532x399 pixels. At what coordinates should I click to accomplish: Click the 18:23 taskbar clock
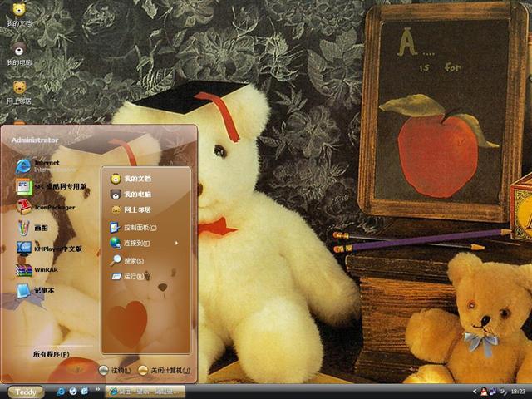[518, 392]
